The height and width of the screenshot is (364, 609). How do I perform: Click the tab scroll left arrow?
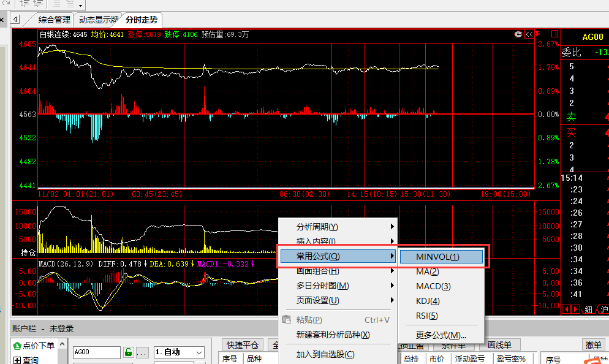coord(15,20)
